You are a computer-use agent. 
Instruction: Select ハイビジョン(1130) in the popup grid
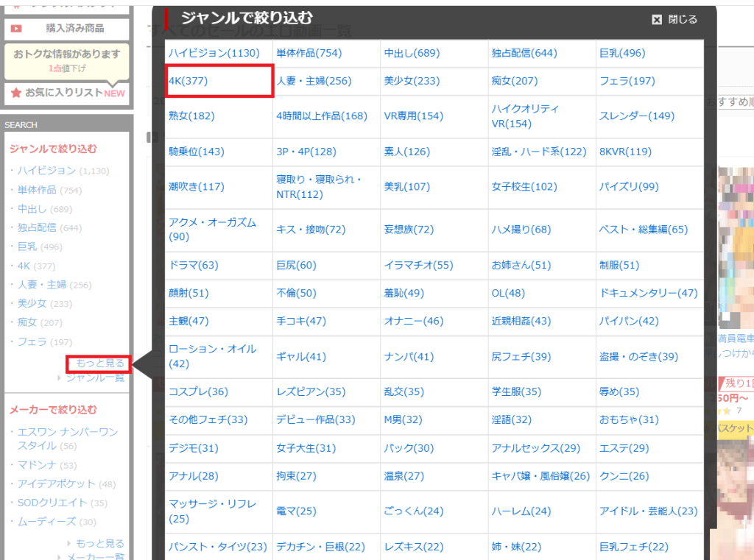(214, 53)
